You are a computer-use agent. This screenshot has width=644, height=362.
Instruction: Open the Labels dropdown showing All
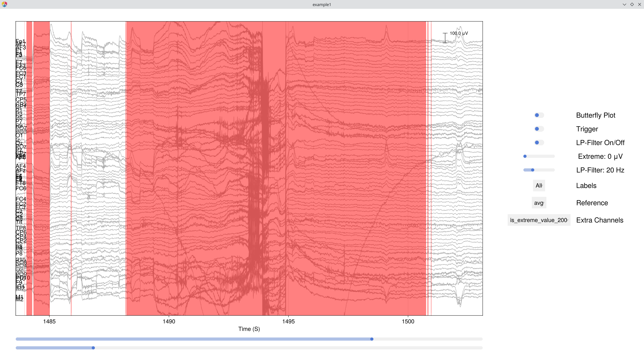click(x=539, y=186)
